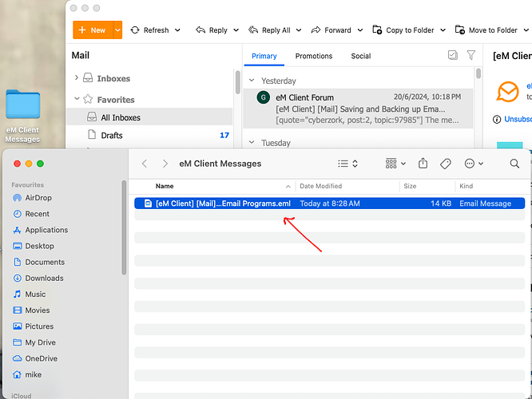Collapse the Favorites tree node

(77, 99)
